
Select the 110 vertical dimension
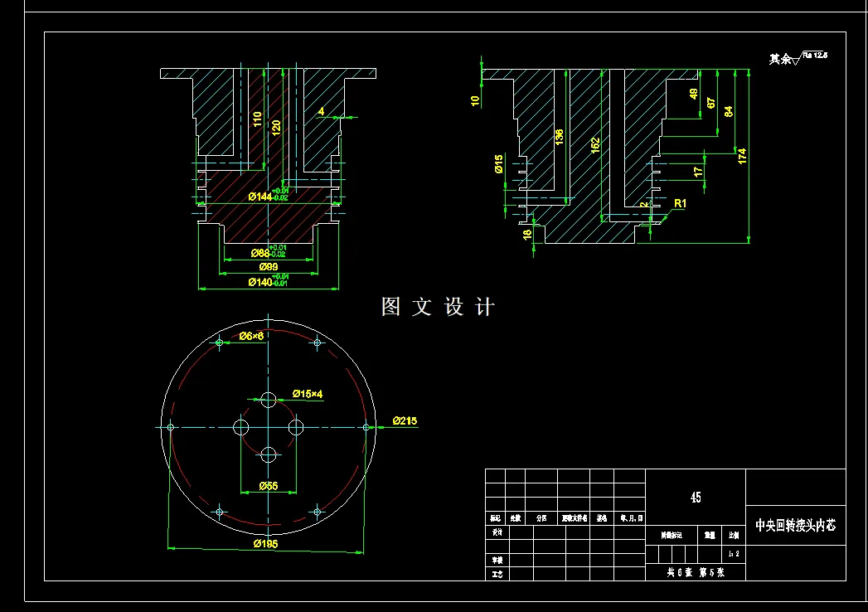257,119
